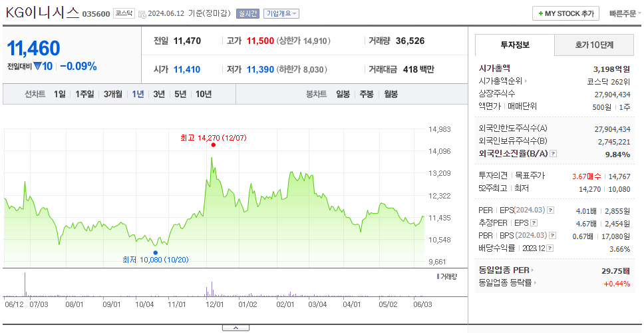This screenshot has height=333, width=644.
Task: Click the 전일 value 11,470
Action: 188,41
